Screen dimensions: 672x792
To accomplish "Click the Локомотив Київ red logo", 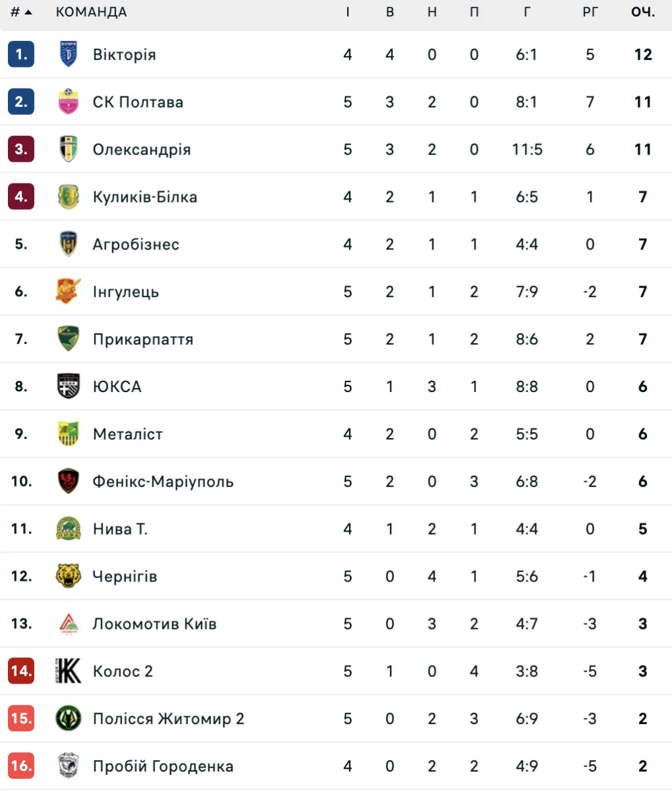I will pyautogui.click(x=69, y=624).
